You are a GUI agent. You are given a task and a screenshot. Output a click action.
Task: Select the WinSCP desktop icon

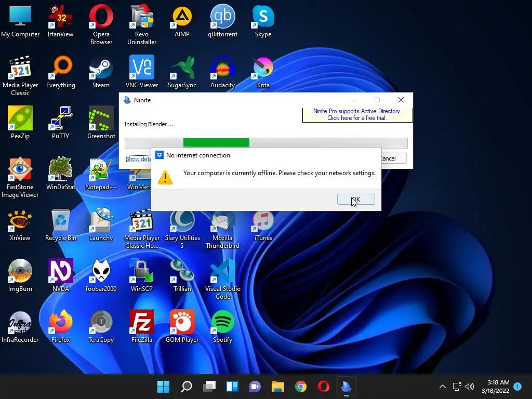[x=142, y=275]
